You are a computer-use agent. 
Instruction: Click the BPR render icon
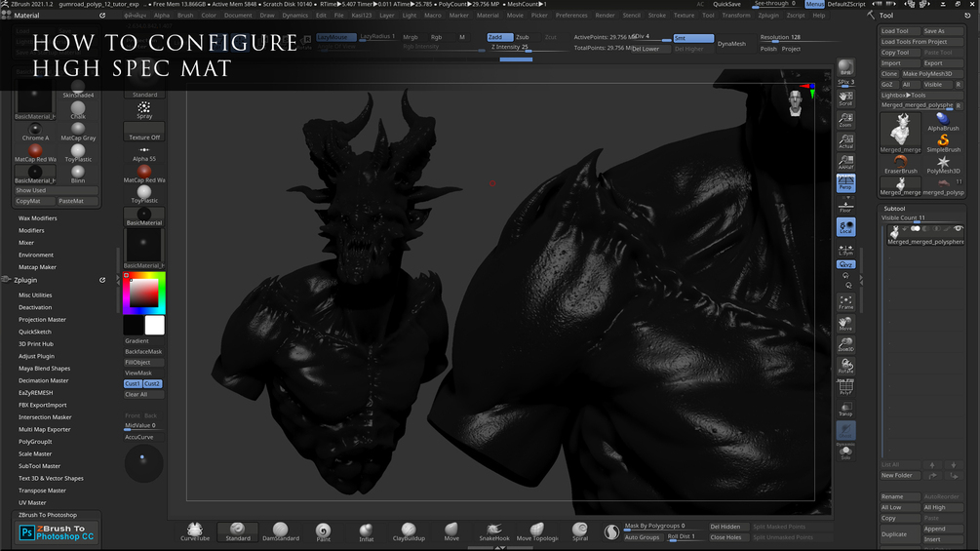pyautogui.click(x=845, y=68)
